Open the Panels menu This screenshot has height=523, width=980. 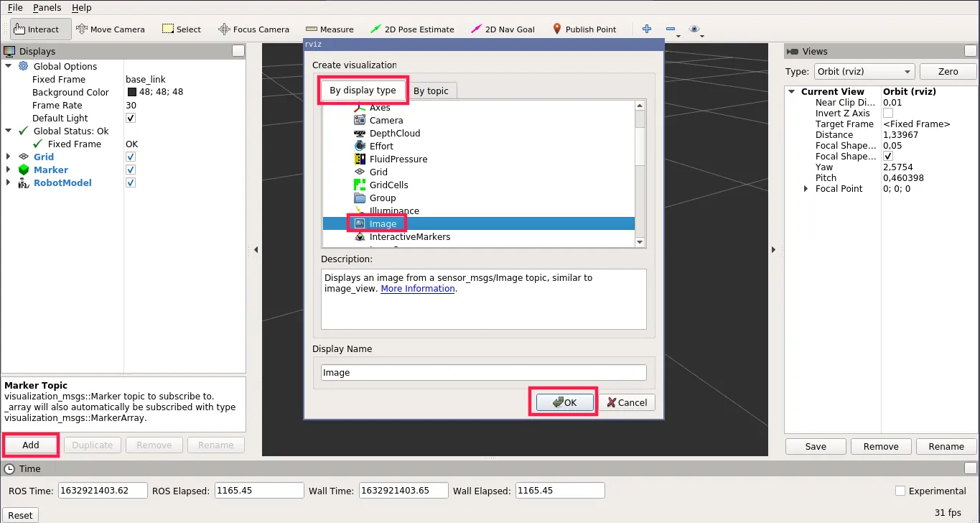coord(47,8)
